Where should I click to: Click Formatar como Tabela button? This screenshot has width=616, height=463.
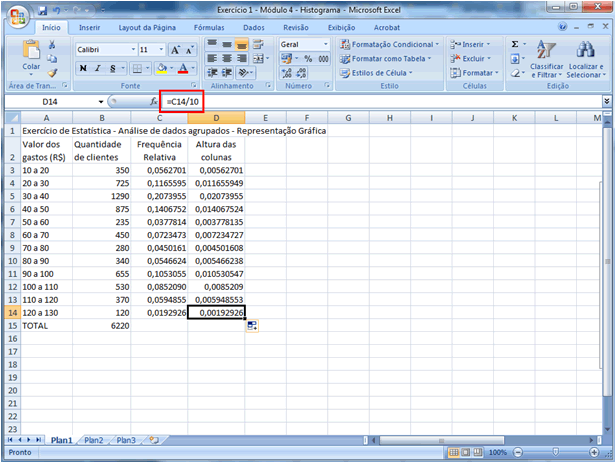(x=386, y=59)
